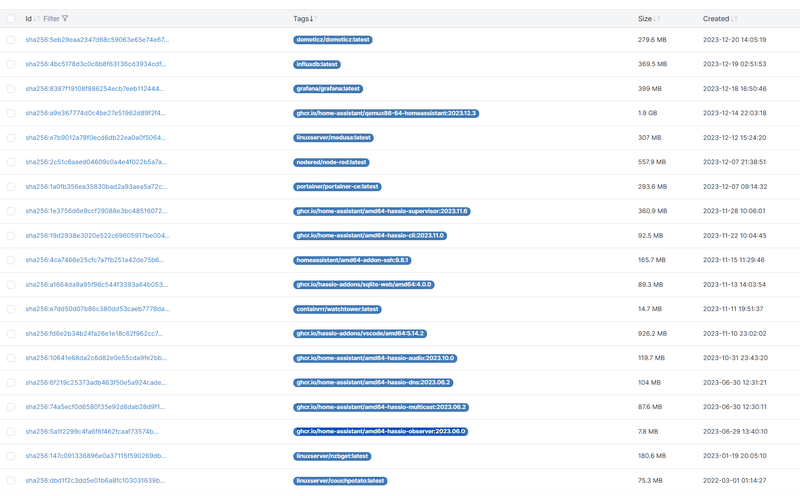This screenshot has height=496, width=800.
Task: Check the box for influxdb image row
Action: pos(11,64)
